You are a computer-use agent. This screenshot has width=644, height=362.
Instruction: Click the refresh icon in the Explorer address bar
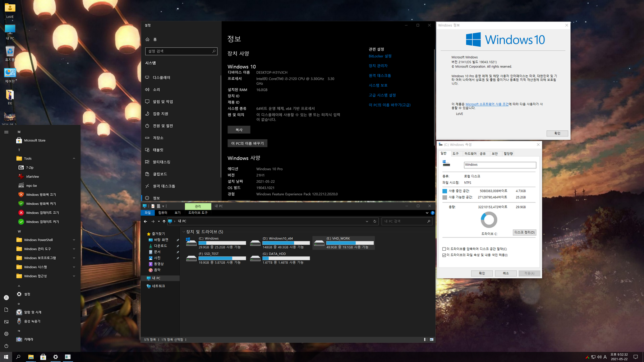(374, 221)
